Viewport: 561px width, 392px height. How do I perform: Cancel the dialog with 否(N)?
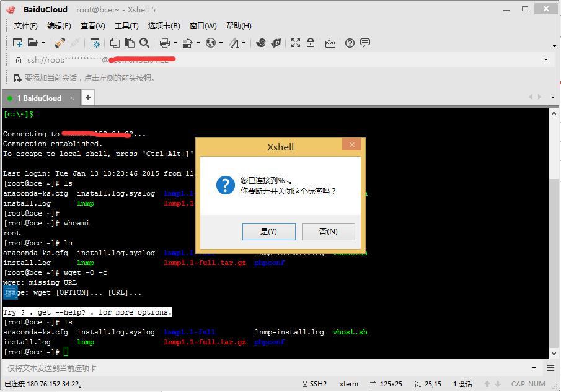point(328,231)
